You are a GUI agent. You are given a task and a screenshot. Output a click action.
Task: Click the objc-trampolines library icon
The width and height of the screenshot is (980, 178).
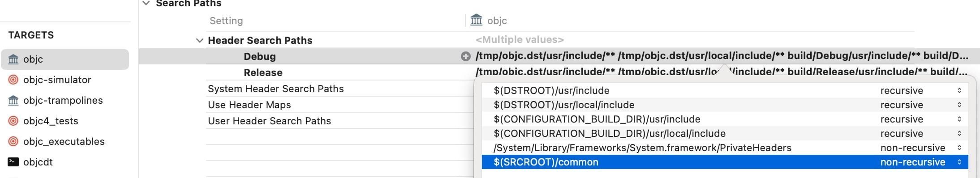13,100
